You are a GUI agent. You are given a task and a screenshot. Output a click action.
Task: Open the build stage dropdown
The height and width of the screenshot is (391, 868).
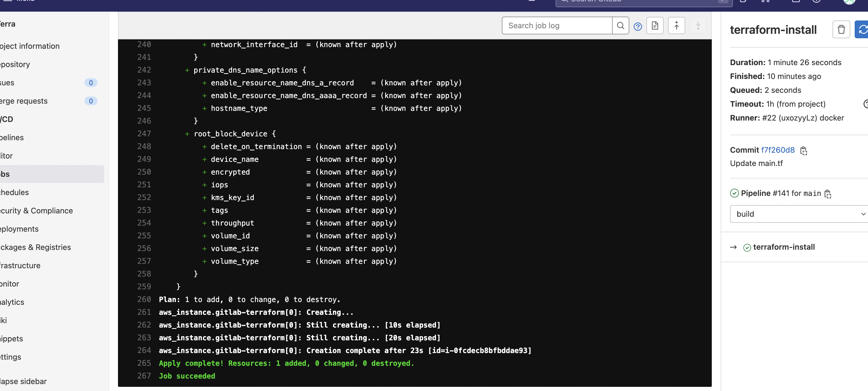(x=798, y=214)
